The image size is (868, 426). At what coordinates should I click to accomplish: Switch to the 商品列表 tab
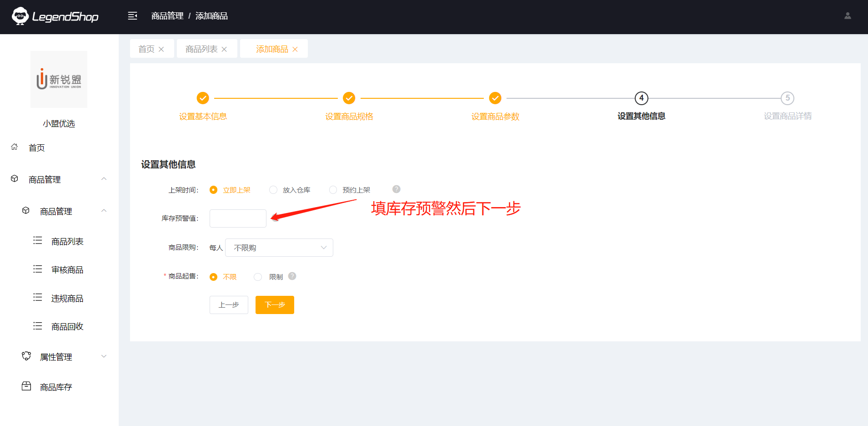click(201, 49)
